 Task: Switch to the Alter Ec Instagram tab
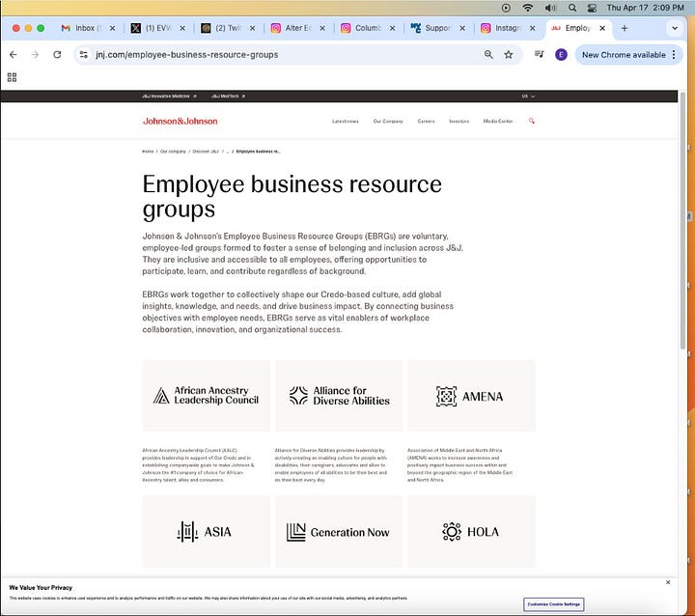pyautogui.click(x=297, y=28)
